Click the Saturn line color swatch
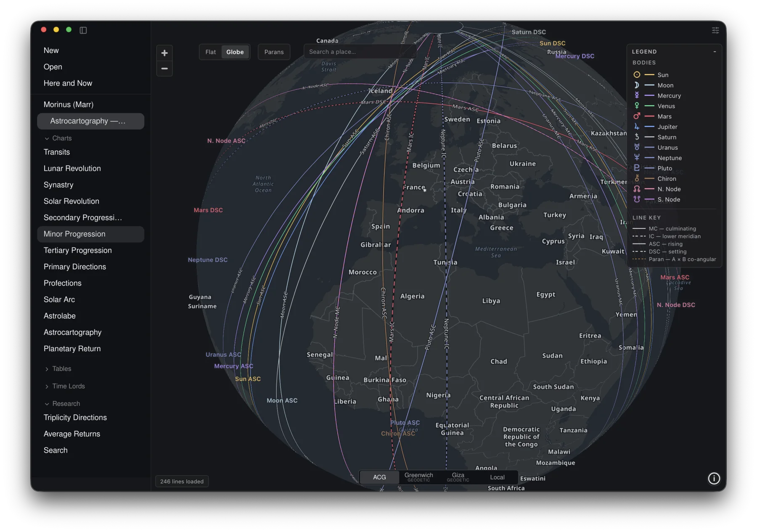Screen dimensions: 757x532 [649, 137]
